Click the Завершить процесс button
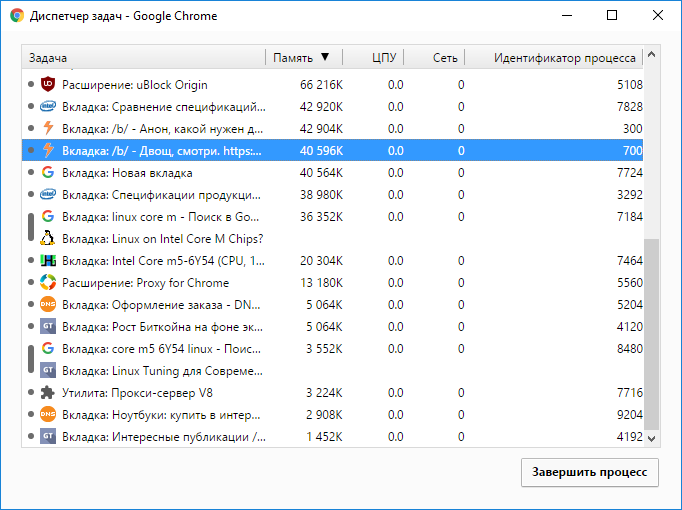The image size is (682, 510). pos(590,472)
